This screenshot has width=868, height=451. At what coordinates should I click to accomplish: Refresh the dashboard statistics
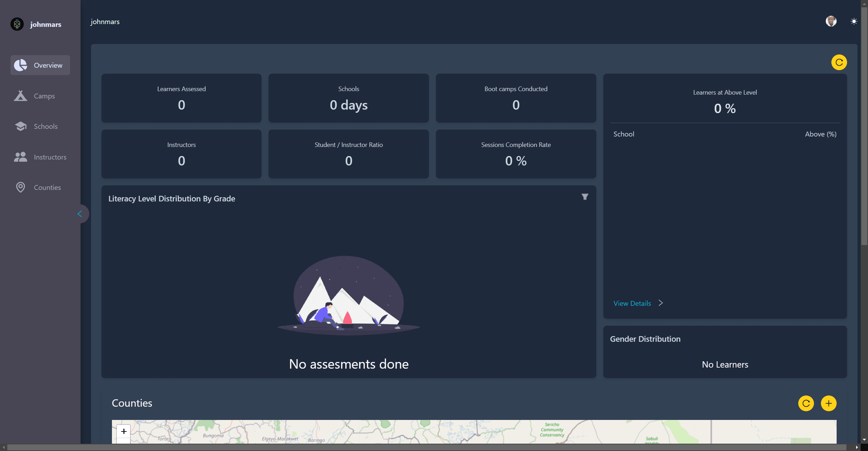839,62
